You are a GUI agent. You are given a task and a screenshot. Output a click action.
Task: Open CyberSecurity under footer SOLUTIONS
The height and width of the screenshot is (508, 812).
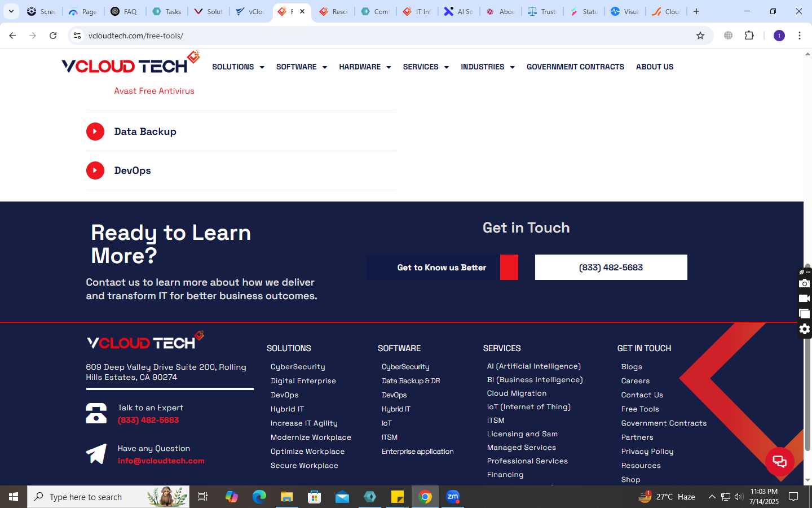298,367
